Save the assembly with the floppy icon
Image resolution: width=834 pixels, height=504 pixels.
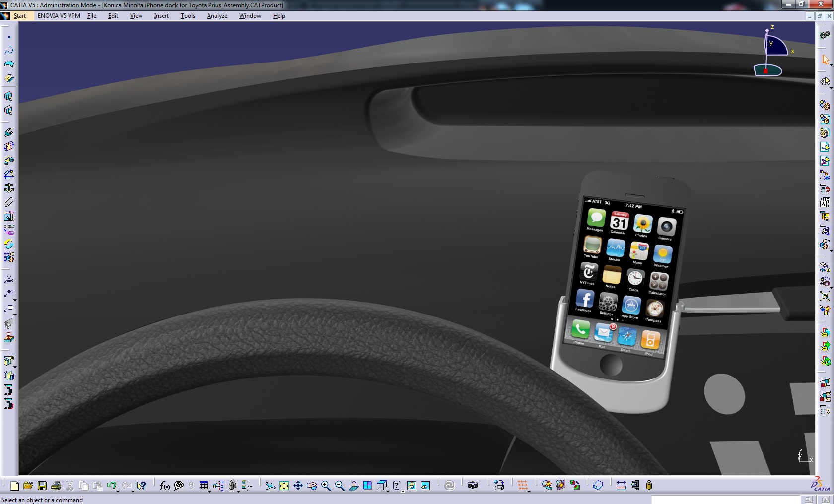(x=42, y=486)
